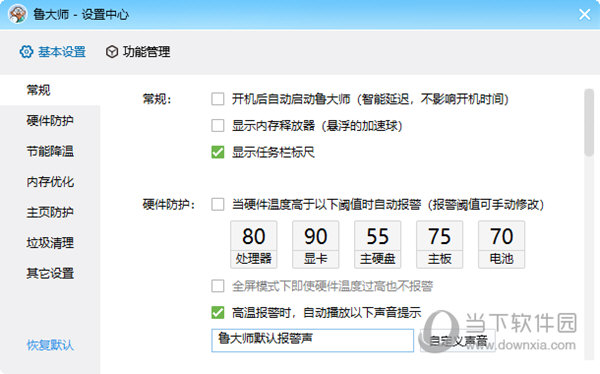The height and width of the screenshot is (374, 600).
Task: Enable 开机后自动启动鲁大师 checkbox
Action: (218, 99)
